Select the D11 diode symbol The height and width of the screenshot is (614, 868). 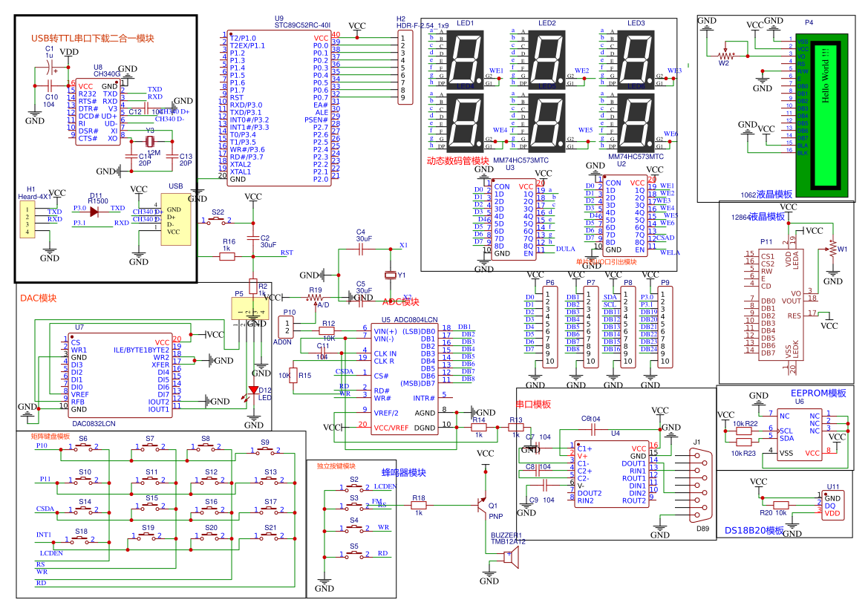tap(94, 212)
